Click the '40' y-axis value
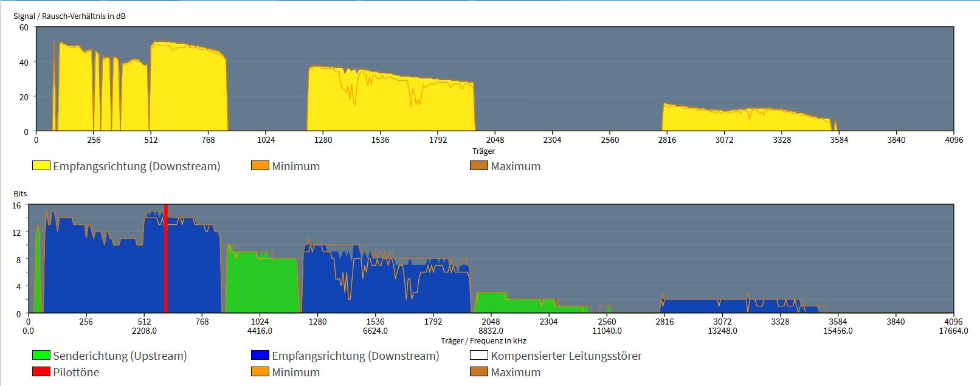 point(24,62)
